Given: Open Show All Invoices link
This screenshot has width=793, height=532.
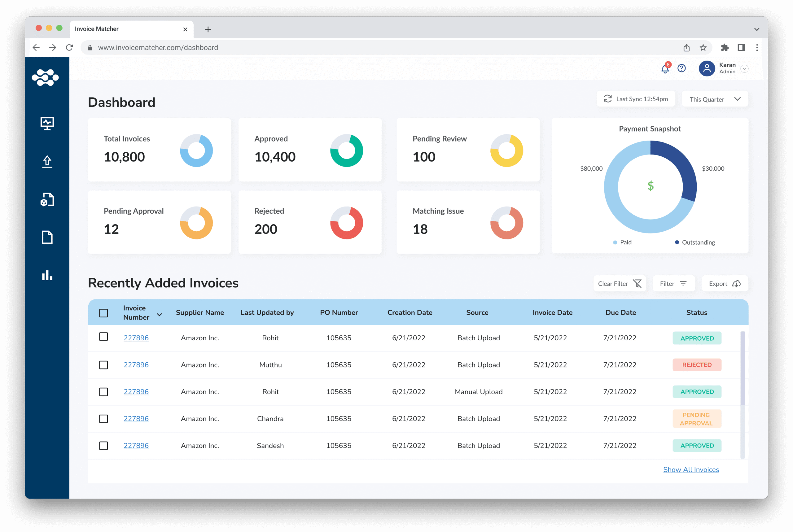Looking at the screenshot, I should click(691, 469).
